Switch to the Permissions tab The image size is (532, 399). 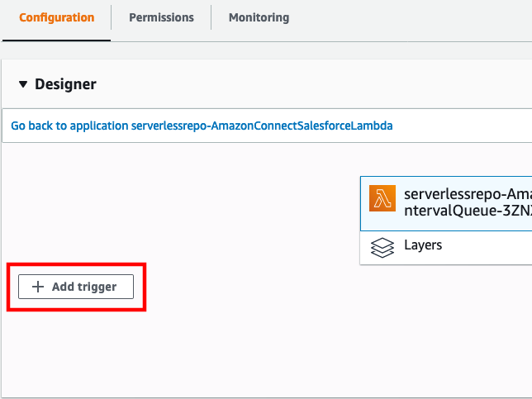(x=162, y=17)
